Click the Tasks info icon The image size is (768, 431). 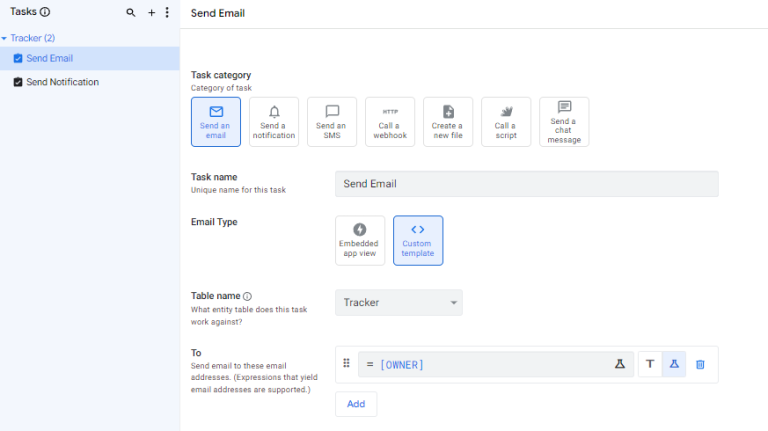[x=45, y=12]
